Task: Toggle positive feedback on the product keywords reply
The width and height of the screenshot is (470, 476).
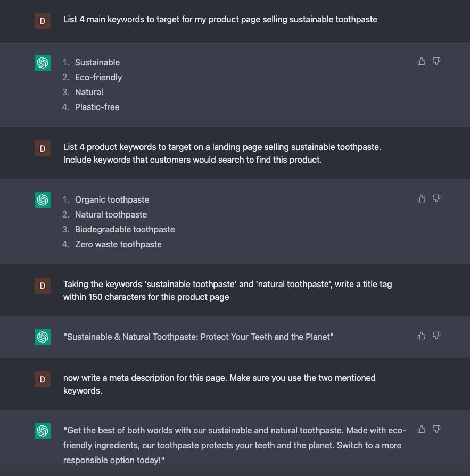Action: (421, 198)
